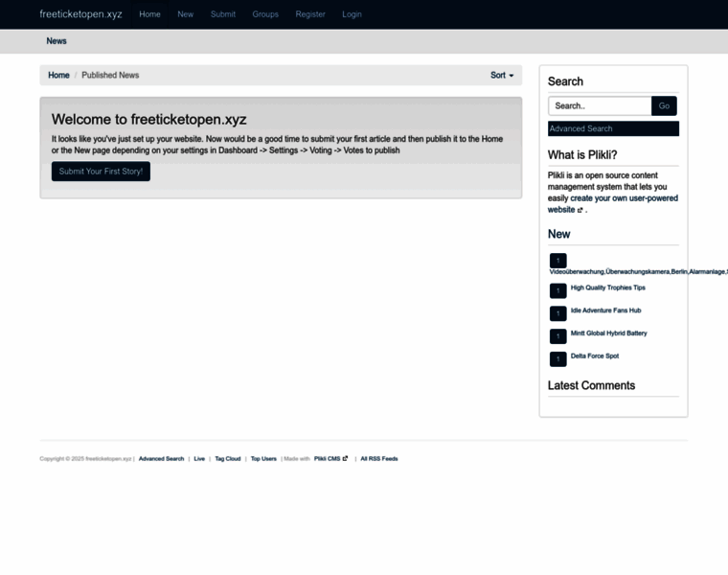Click the Home breadcrumb link
Viewport: 728px width, 575px height.
(58, 76)
